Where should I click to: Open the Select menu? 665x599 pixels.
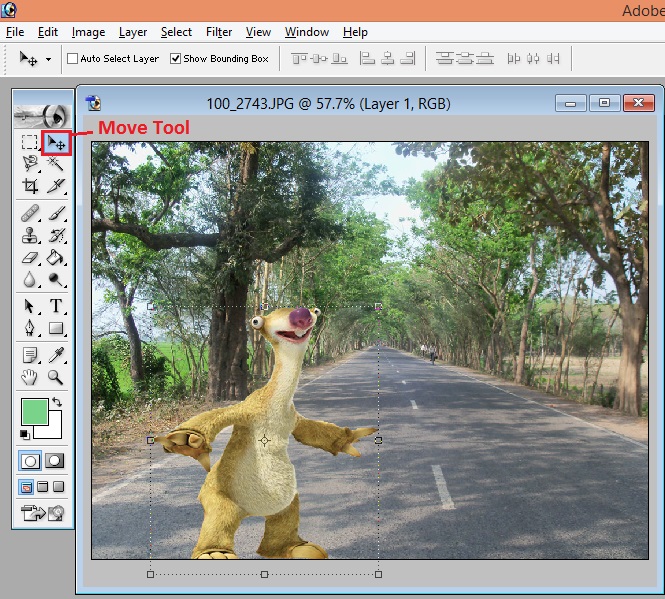[x=176, y=32]
